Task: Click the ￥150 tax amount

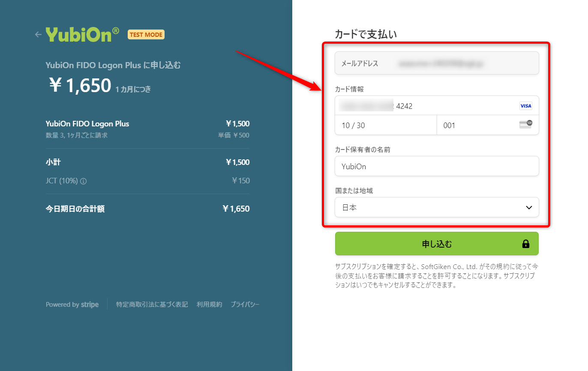Action: (241, 181)
